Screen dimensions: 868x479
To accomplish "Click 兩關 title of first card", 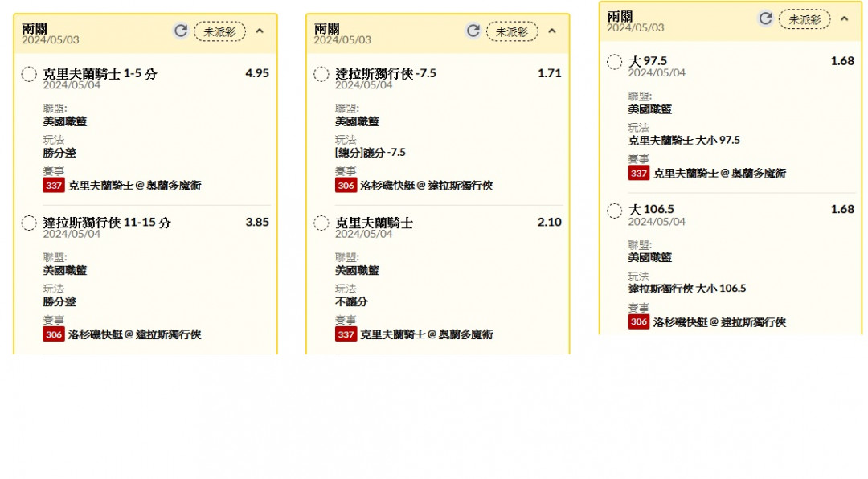I will [x=35, y=28].
